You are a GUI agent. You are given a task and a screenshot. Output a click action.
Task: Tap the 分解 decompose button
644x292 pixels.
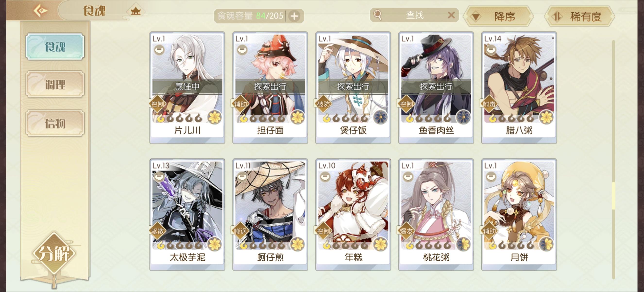54,254
